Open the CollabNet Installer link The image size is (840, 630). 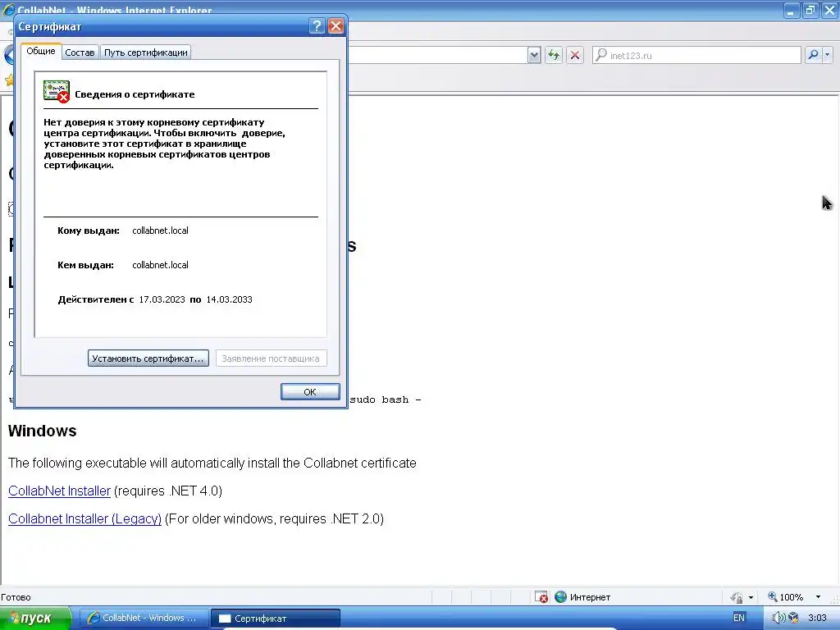[x=59, y=491]
